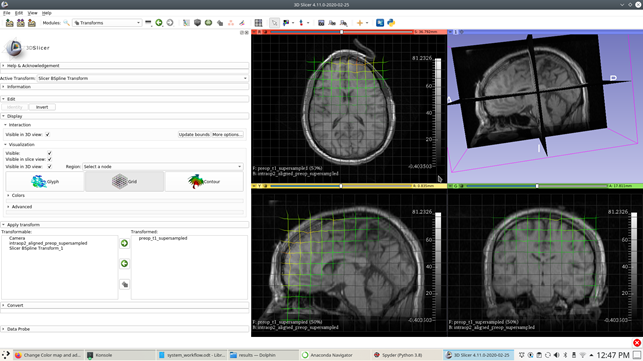The height and width of the screenshot is (361, 643).
Task: Select the Grid visualization tab
Action: pos(124,181)
